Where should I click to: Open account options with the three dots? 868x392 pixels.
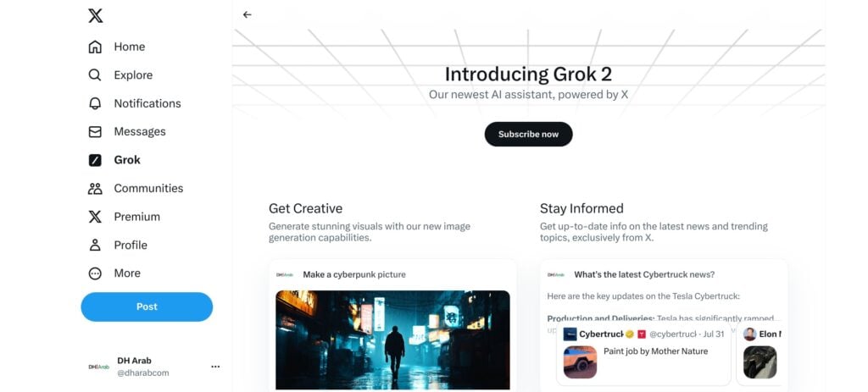coord(215,367)
